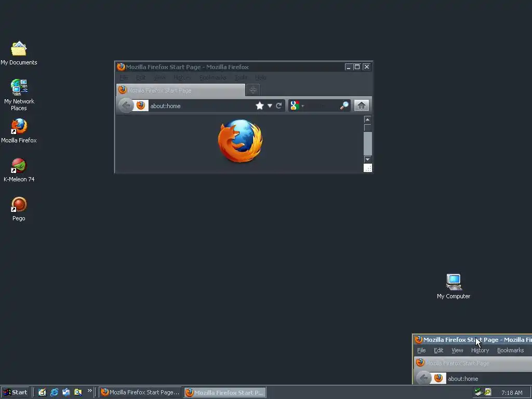
Task: Close the center Firefox window
Action: coord(366,67)
